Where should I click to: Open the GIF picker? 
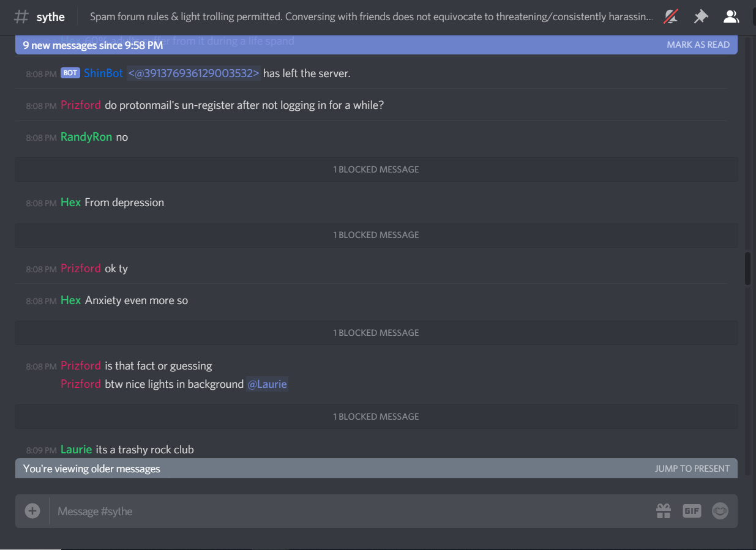692,511
